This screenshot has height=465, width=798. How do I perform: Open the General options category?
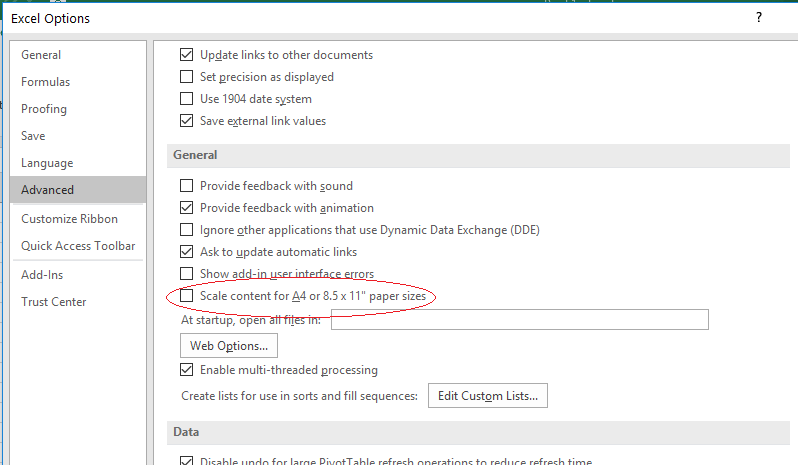78,54
